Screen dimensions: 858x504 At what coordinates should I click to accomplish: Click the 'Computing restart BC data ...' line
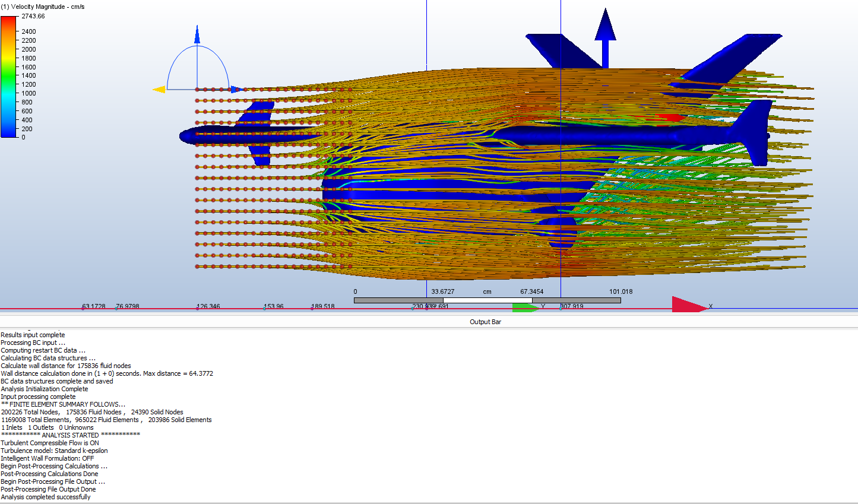click(43, 350)
